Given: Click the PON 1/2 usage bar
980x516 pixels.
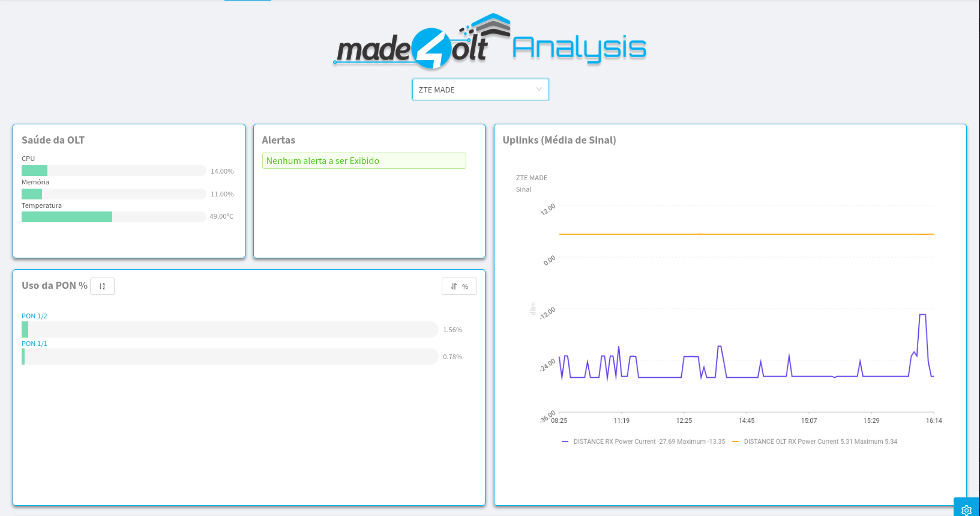Looking at the screenshot, I should tap(230, 329).
